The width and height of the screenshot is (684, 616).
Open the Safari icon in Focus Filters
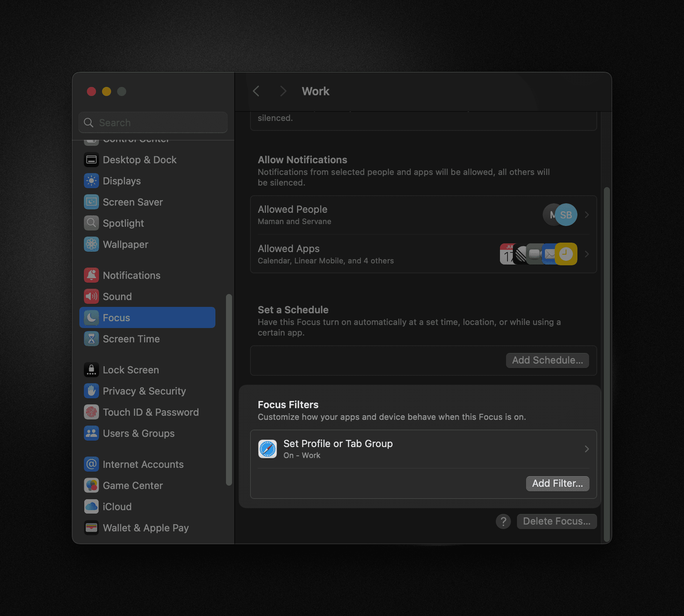pos(268,449)
